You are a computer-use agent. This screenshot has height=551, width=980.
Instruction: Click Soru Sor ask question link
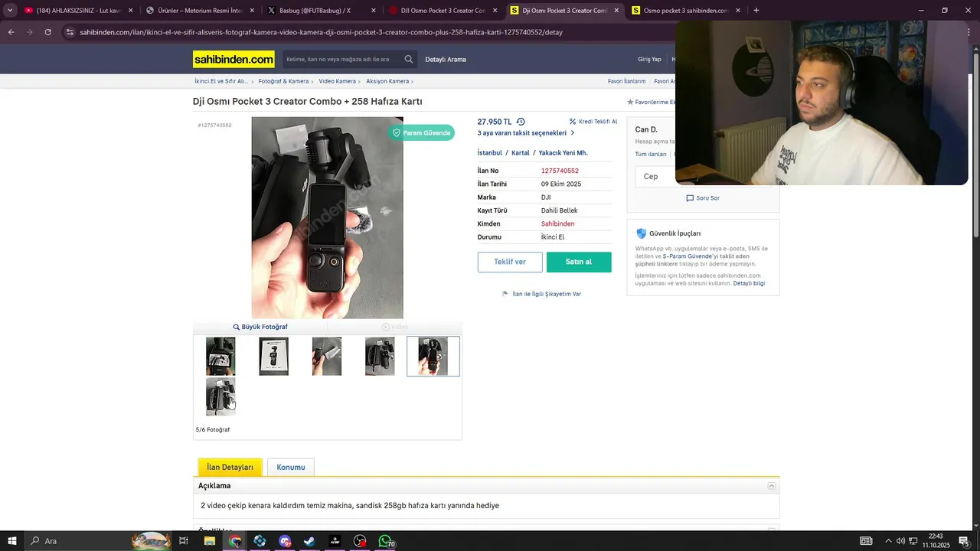pos(703,198)
